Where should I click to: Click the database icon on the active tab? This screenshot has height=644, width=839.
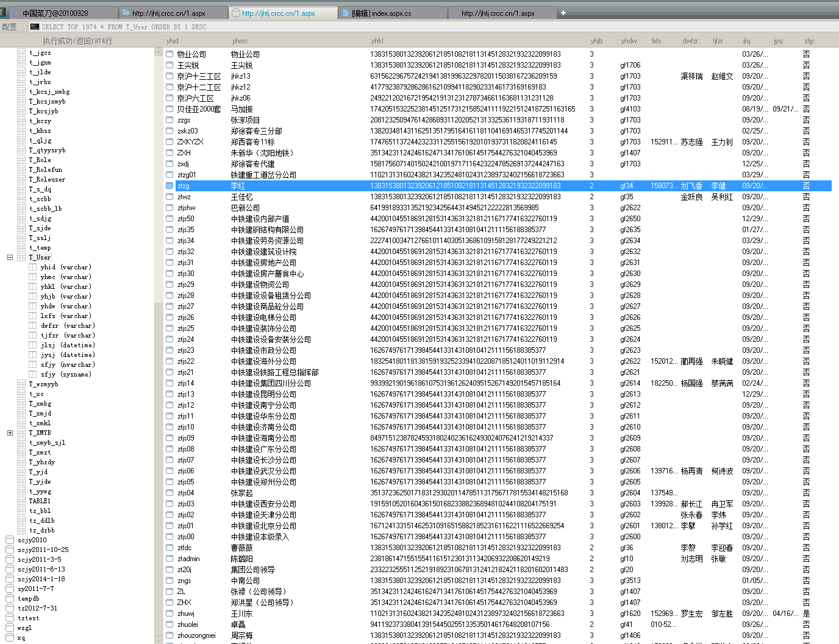pyautogui.click(x=236, y=13)
